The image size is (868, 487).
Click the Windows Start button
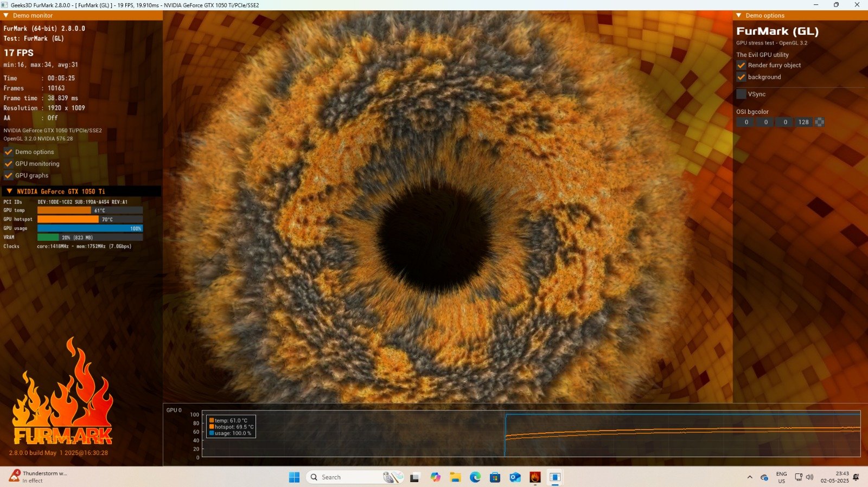[294, 477]
